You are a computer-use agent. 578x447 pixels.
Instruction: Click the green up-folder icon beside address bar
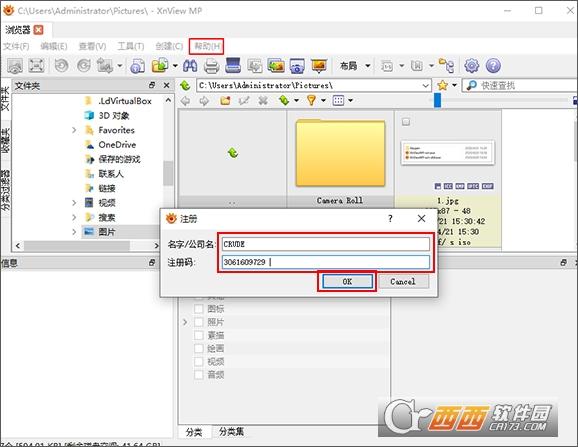coord(185,85)
